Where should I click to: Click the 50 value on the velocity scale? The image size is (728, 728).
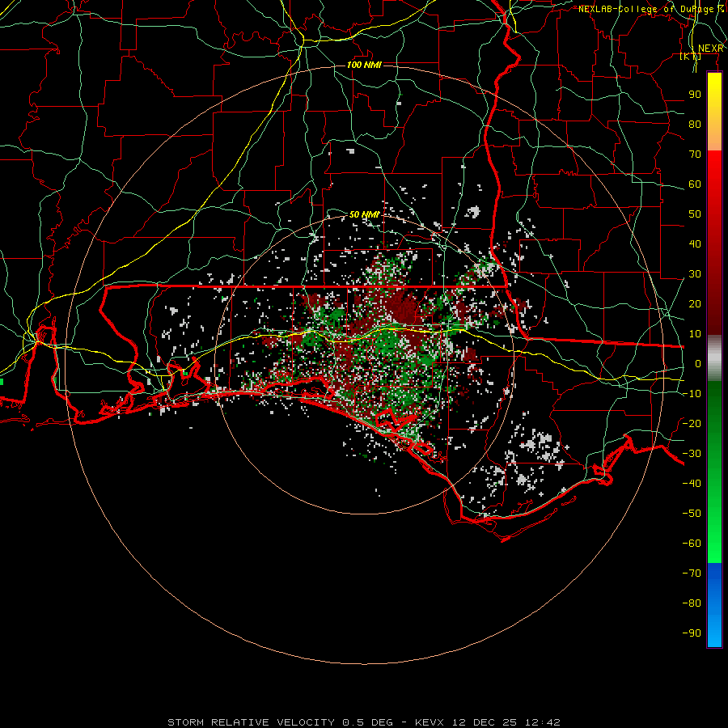coord(695,214)
